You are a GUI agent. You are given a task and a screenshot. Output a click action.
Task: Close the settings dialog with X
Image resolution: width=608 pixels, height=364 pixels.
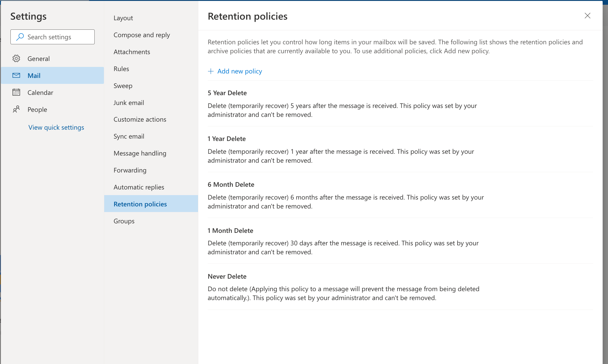tap(587, 16)
